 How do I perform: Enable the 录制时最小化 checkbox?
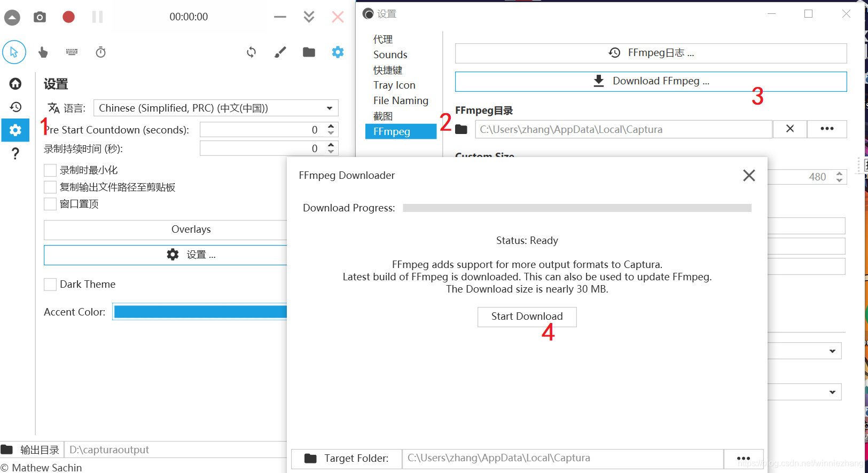pos(50,170)
